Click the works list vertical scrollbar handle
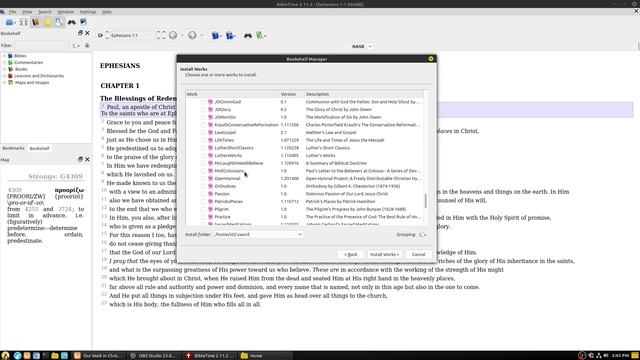 [x=426, y=200]
